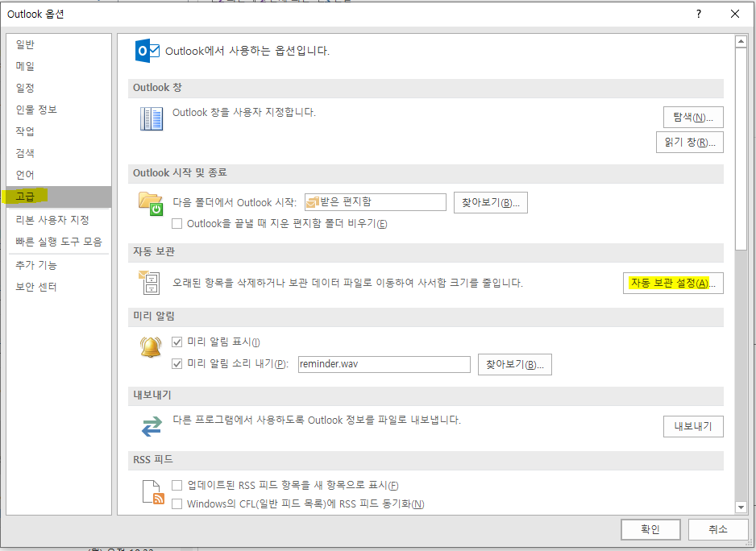
Task: Click the startup folder icon with power symbol
Action: click(151, 204)
